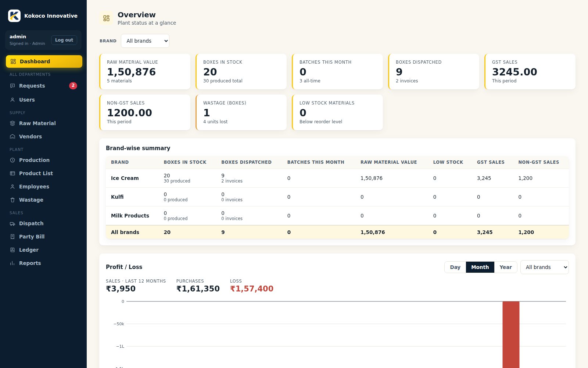This screenshot has height=368, width=588.
Task: Click the Dashboard grid icon in sidebar
Action: pyautogui.click(x=13, y=61)
